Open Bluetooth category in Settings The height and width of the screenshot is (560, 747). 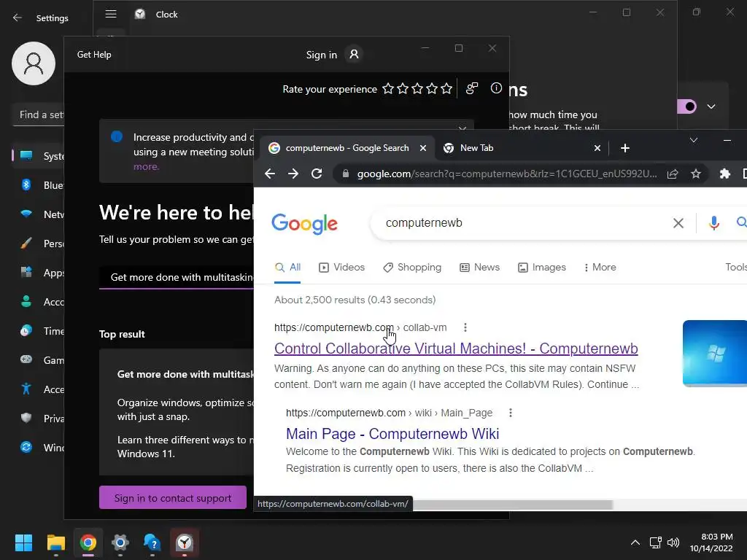point(39,184)
